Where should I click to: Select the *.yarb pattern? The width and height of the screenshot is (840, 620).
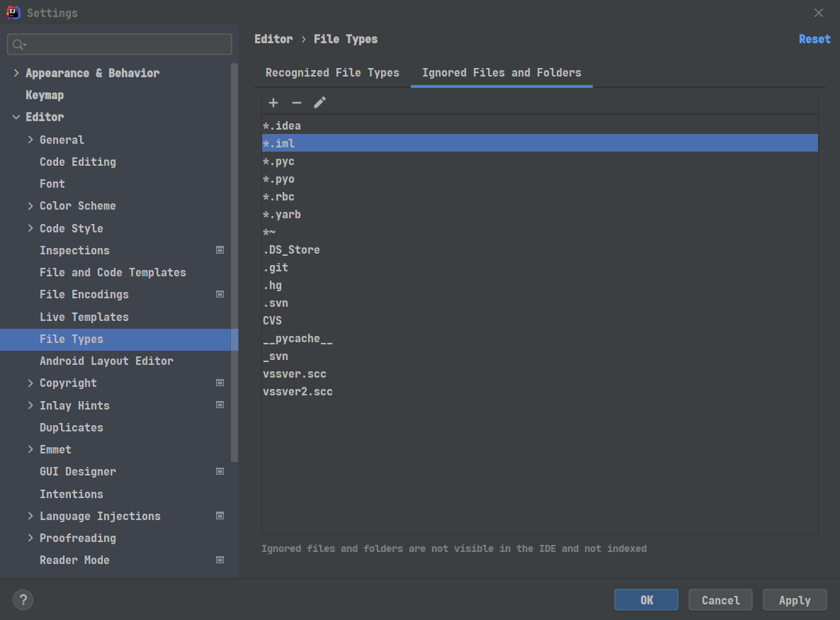[540, 215]
